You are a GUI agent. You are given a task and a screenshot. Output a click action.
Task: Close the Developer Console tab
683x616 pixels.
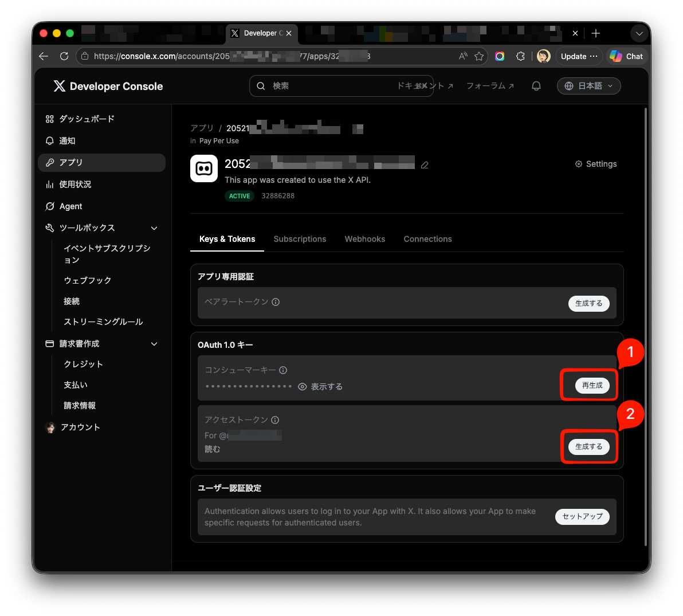[289, 33]
